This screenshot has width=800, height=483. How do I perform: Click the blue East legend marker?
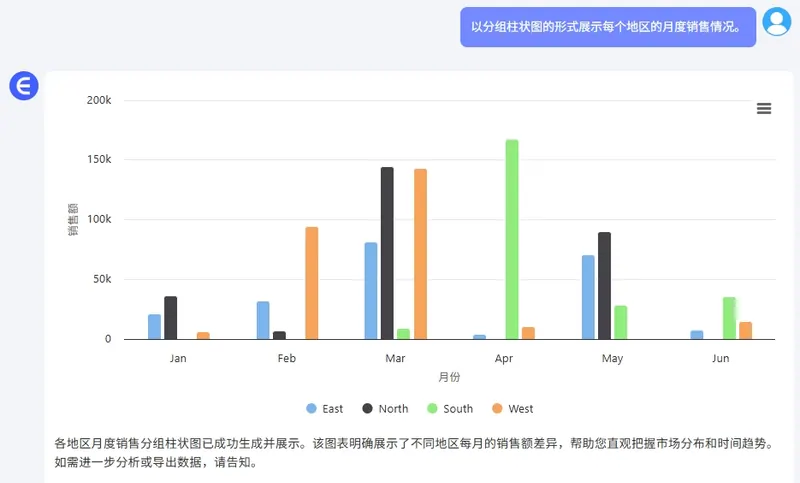(311, 409)
